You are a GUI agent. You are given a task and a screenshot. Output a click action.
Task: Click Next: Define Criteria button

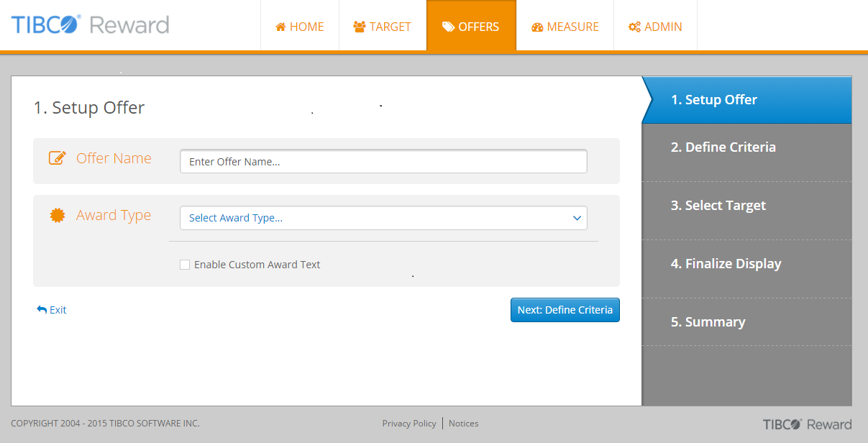point(565,310)
